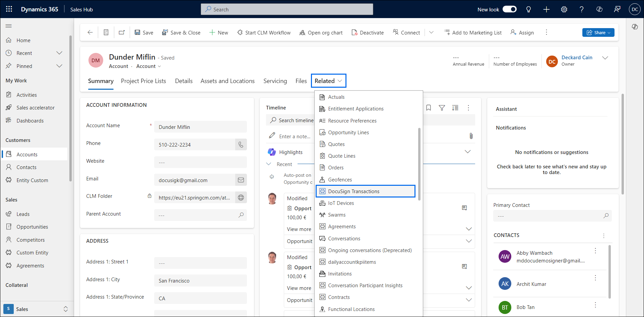Select Contacts from the Customers sidebar
This screenshot has height=317, width=644.
pyautogui.click(x=26, y=167)
